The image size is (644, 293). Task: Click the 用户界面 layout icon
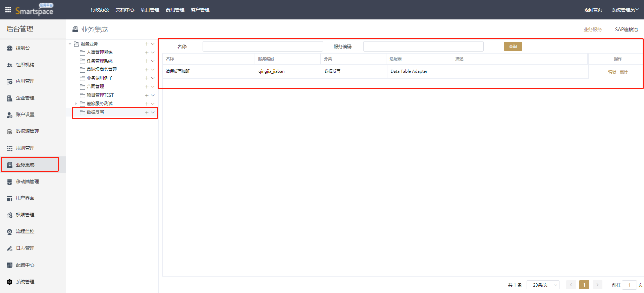click(x=9, y=198)
